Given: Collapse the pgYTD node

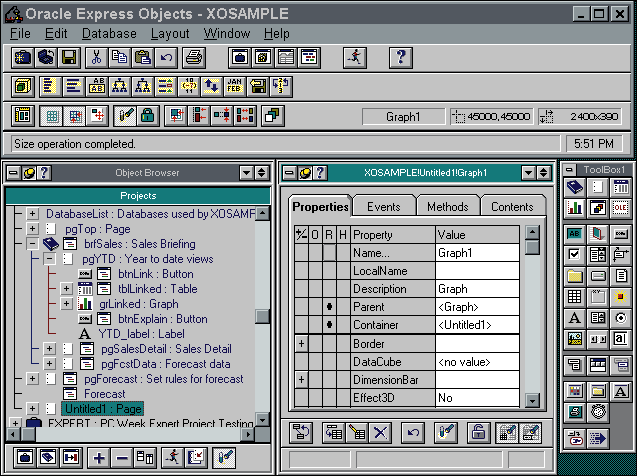Looking at the screenshot, I should point(50,259).
